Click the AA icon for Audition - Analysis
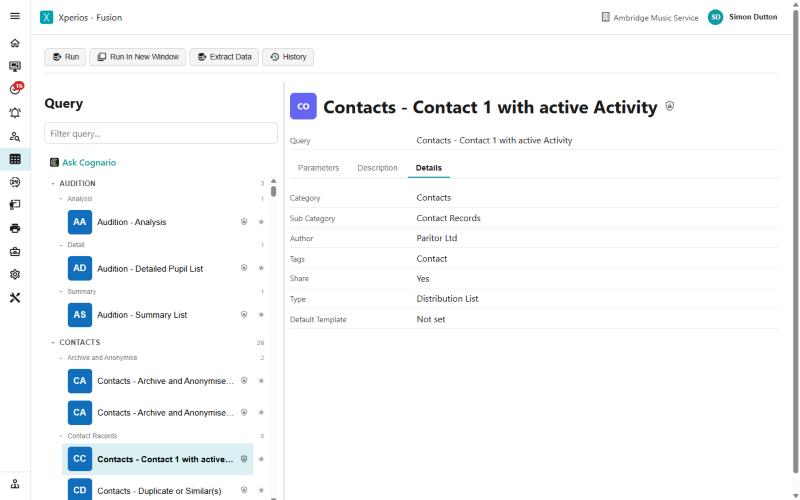800x500 pixels. [x=80, y=222]
